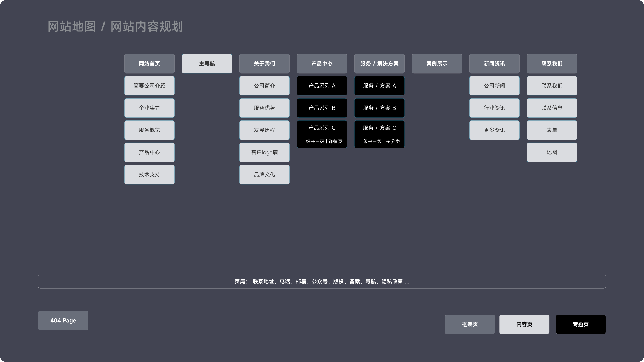Open the 新闻资讯 section
This screenshot has width=644, height=362.
point(494,63)
